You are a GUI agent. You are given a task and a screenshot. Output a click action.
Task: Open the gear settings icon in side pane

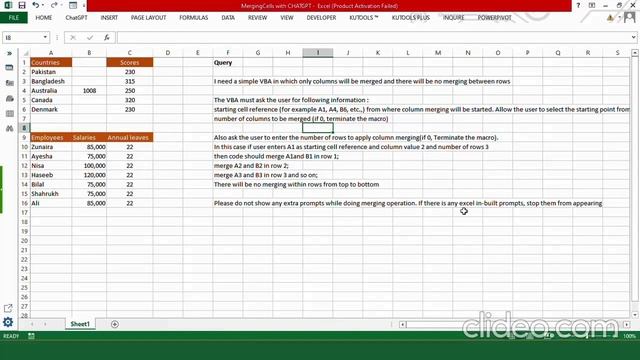(x=8, y=322)
